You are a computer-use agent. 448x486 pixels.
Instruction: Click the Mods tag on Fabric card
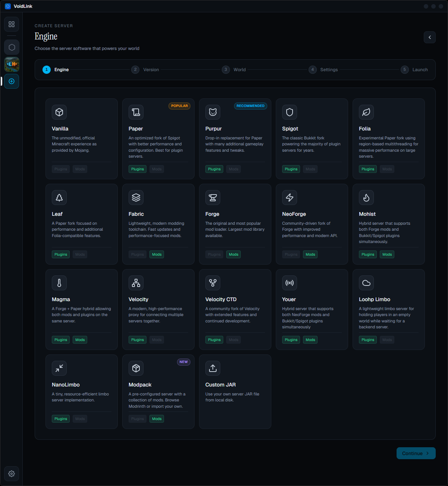(x=157, y=255)
